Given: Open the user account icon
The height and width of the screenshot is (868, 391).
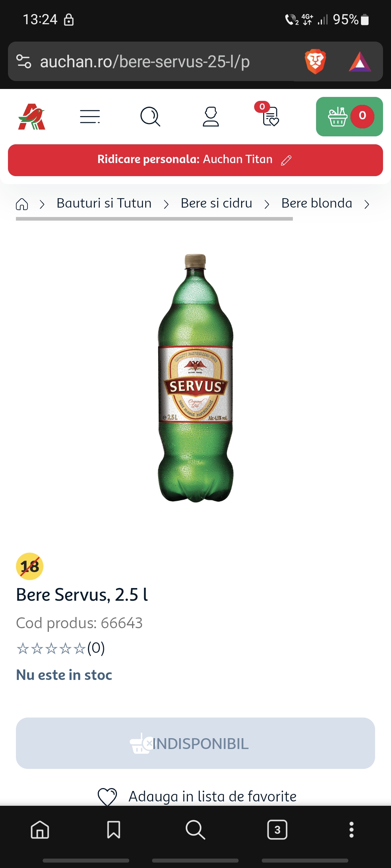Looking at the screenshot, I should (211, 116).
